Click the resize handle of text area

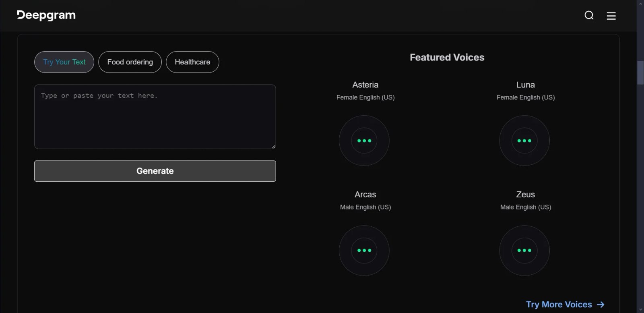click(x=273, y=147)
